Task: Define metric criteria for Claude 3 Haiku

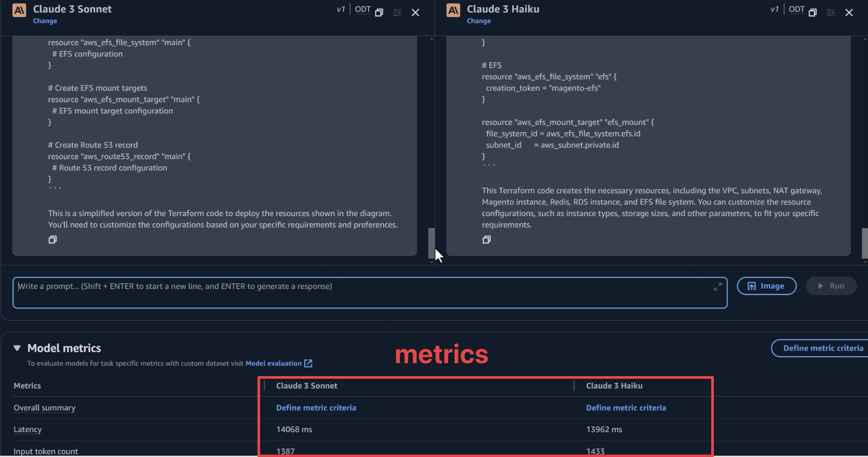Action: (x=626, y=408)
